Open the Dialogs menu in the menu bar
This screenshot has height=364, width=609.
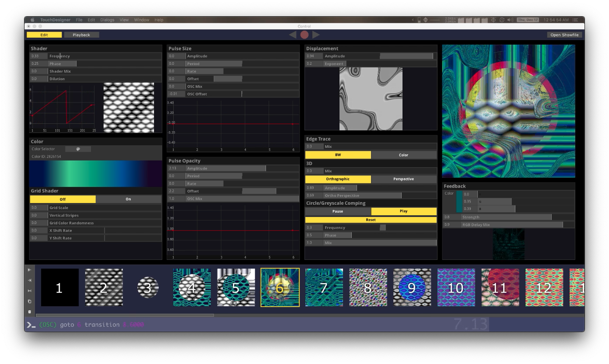point(107,20)
